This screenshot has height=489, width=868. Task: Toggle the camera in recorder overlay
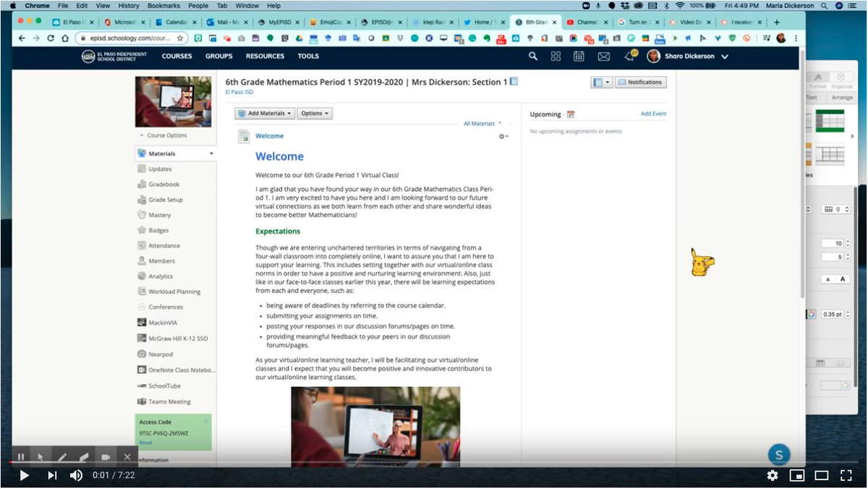click(106, 456)
